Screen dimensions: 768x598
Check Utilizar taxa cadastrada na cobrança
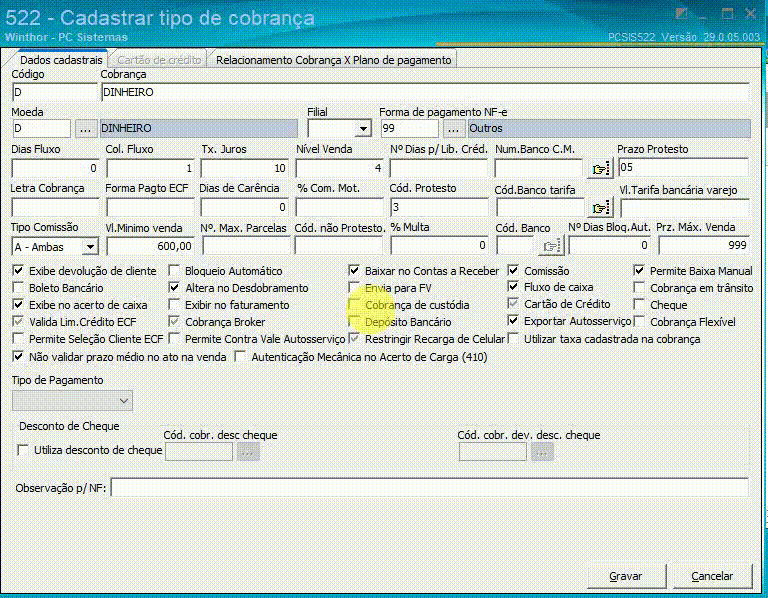tap(513, 338)
